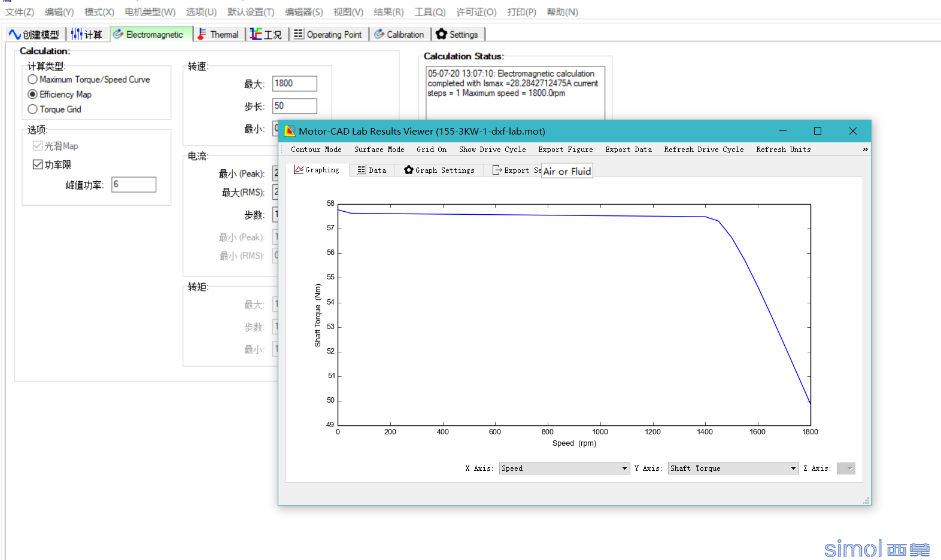The height and width of the screenshot is (560, 941).
Task: Select the Efficiency Map radio button
Action: coord(60,95)
